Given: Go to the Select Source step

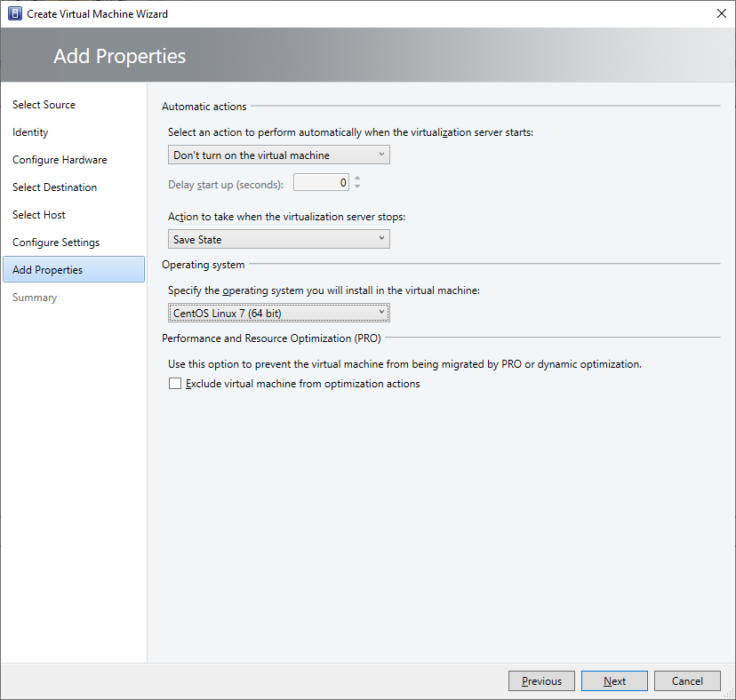Looking at the screenshot, I should [x=44, y=105].
